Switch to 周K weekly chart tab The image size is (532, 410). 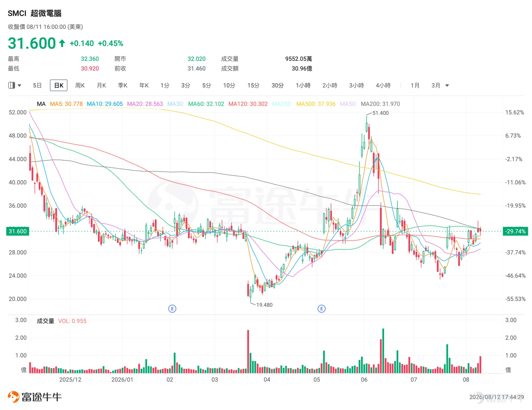point(80,85)
